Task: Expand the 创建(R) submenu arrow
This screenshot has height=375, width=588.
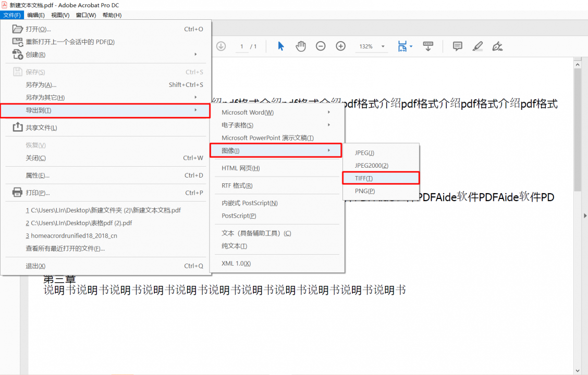Action: coord(196,55)
